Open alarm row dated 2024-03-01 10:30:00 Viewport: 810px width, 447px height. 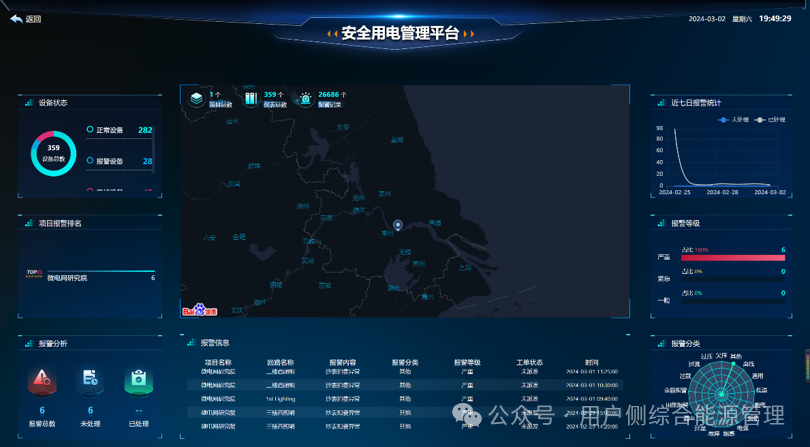point(405,385)
